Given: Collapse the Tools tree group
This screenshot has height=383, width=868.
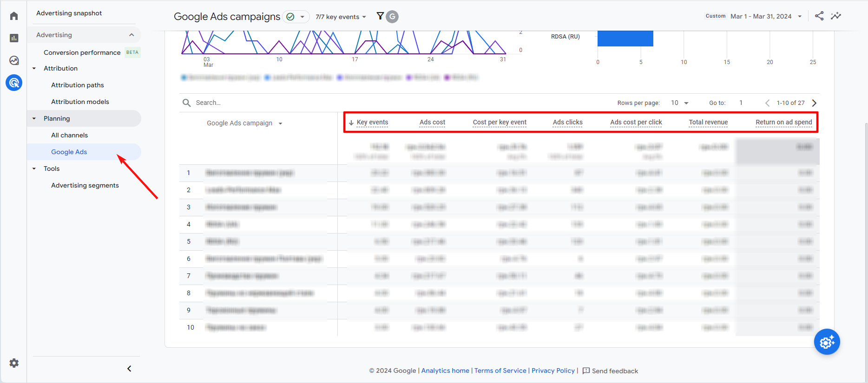Looking at the screenshot, I should click(x=34, y=169).
